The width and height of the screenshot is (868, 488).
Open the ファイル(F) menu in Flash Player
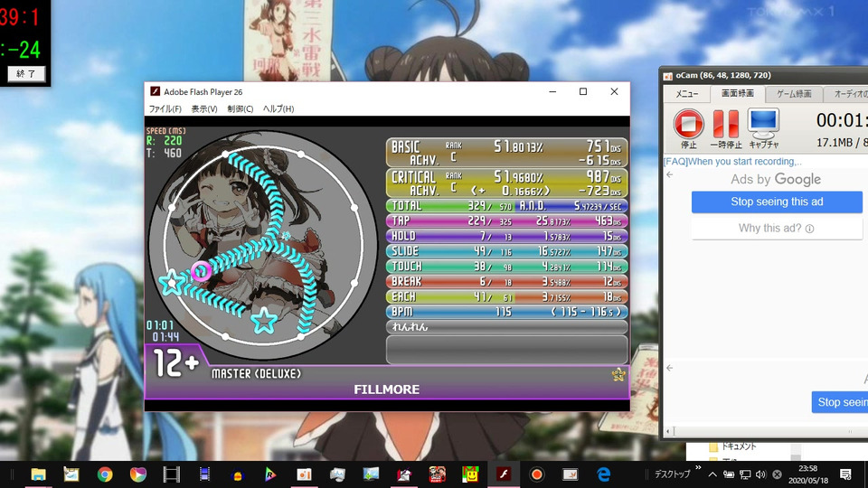(165, 109)
